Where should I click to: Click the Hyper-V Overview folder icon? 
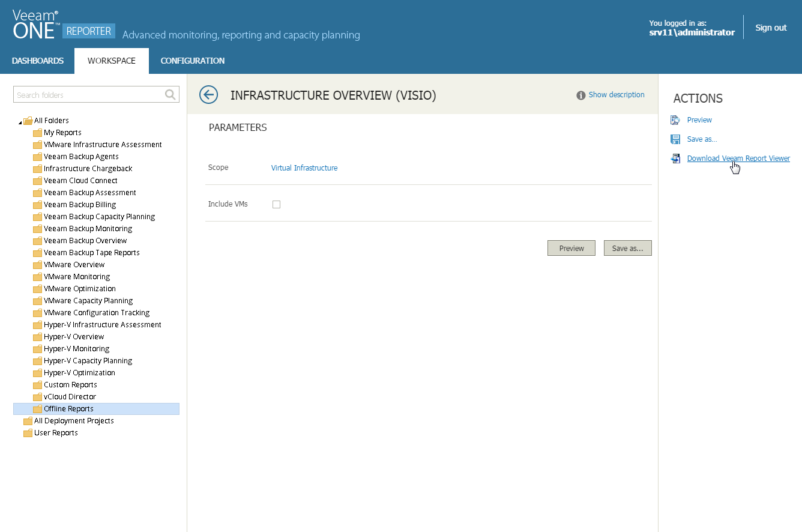(37, 337)
